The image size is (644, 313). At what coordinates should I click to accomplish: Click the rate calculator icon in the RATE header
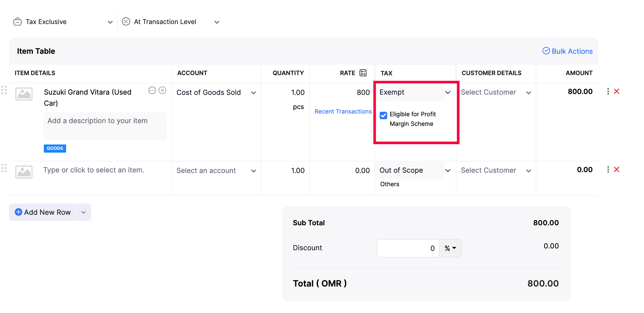[363, 73]
